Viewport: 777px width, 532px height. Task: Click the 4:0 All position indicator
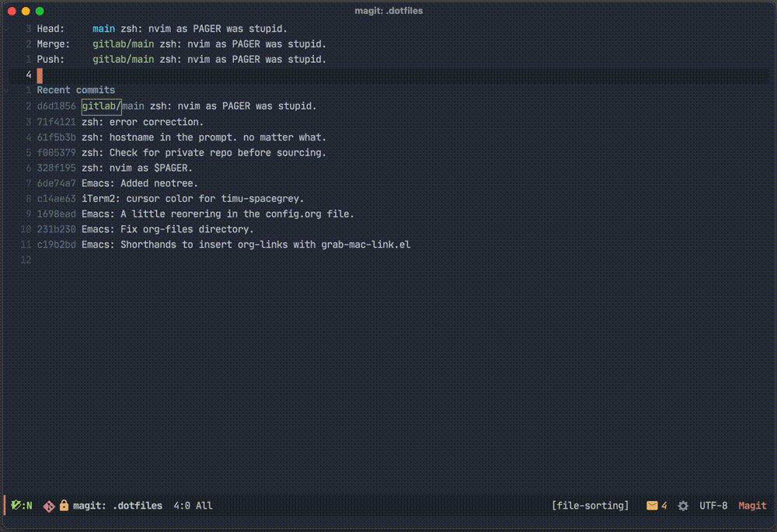(x=193, y=506)
